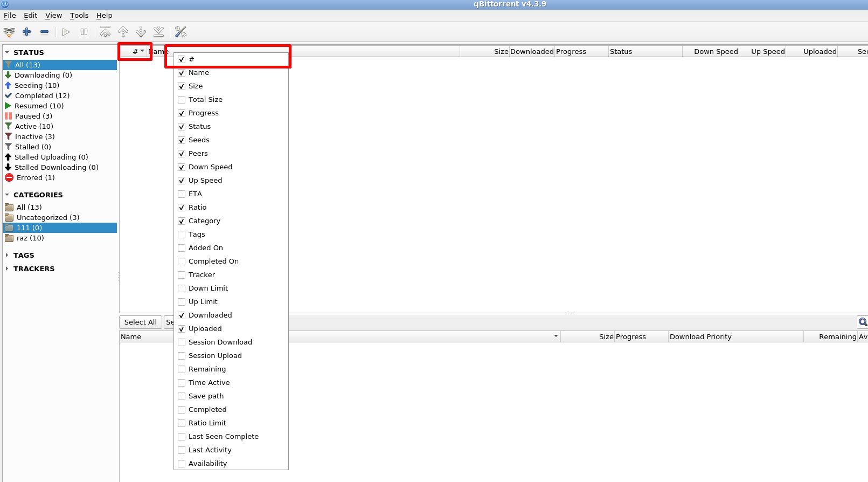Open the Edit menu
This screenshot has width=868, height=482.
click(30, 15)
